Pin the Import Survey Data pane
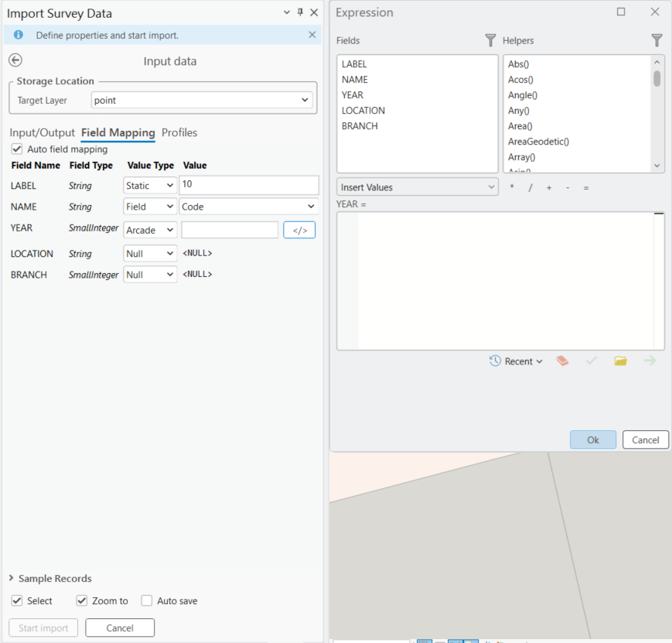Screen dimensions: 672x643 [301, 12]
